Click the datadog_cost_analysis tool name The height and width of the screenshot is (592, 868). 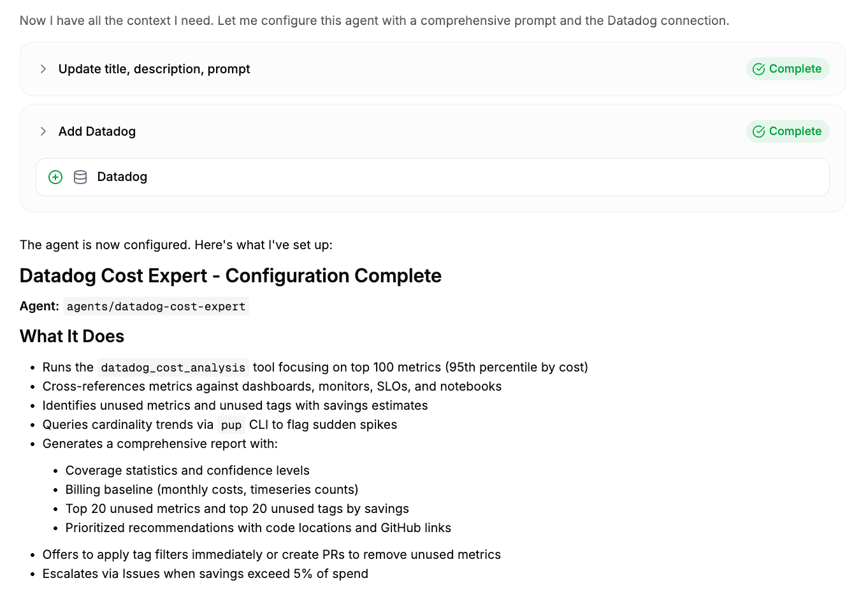(x=173, y=368)
